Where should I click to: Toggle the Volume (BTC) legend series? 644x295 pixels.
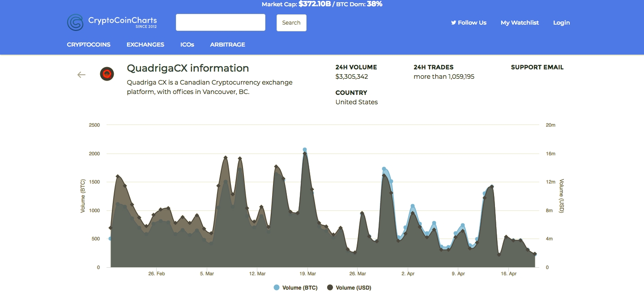point(296,288)
